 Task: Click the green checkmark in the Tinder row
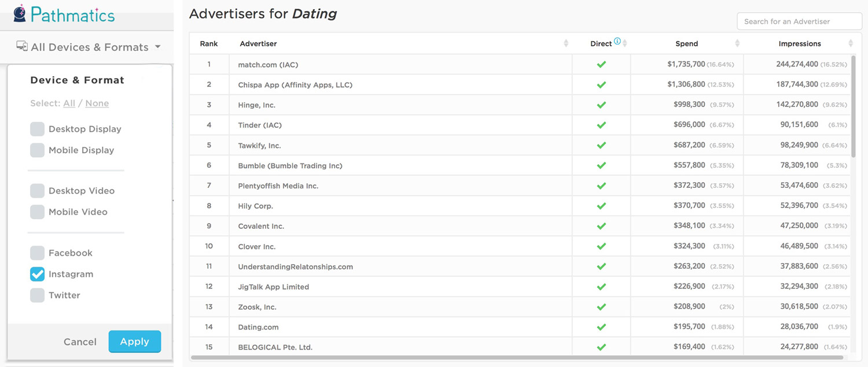click(x=601, y=125)
